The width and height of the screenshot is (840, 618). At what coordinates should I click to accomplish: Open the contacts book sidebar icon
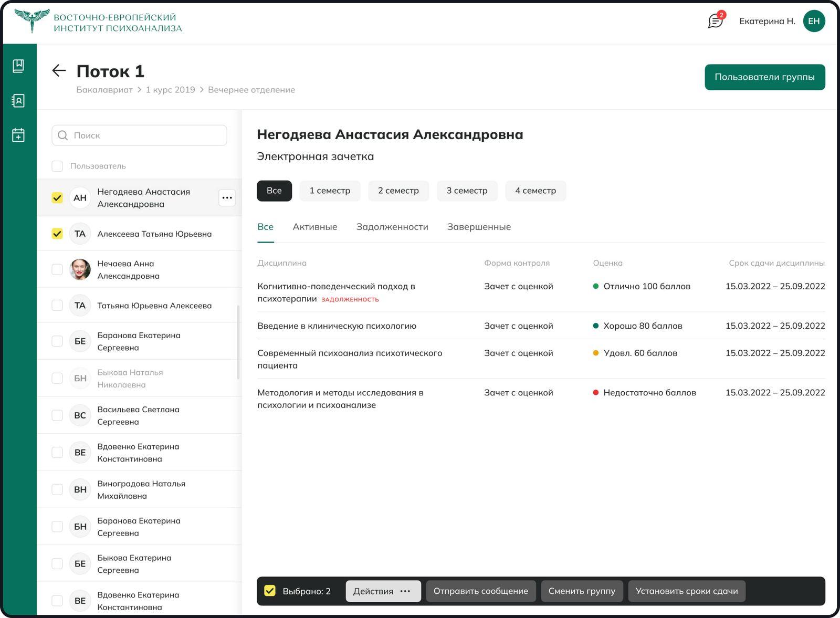pos(18,100)
